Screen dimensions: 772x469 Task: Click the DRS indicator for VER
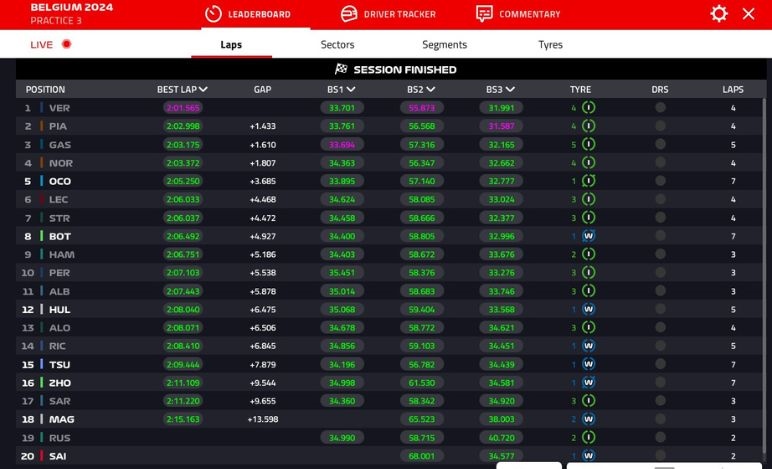[660, 108]
